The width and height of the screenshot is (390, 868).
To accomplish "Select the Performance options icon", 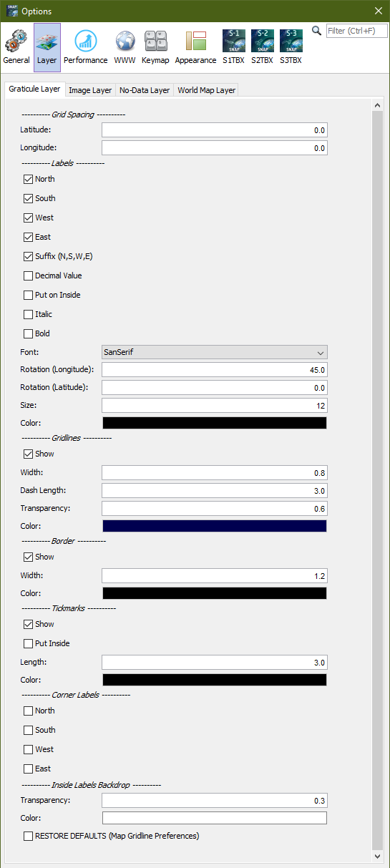I will [85, 47].
